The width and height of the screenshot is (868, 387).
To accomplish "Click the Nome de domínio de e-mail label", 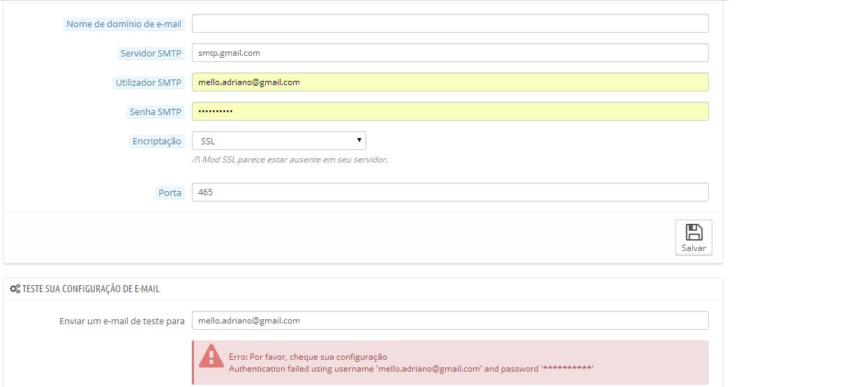I will [124, 24].
